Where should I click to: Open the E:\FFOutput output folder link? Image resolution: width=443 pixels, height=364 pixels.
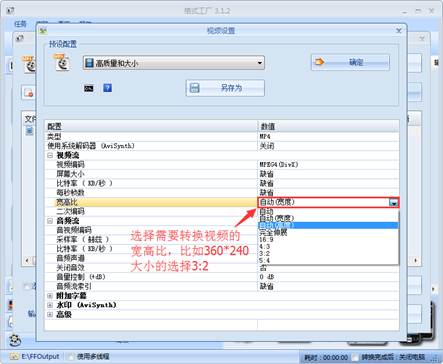click(x=40, y=356)
